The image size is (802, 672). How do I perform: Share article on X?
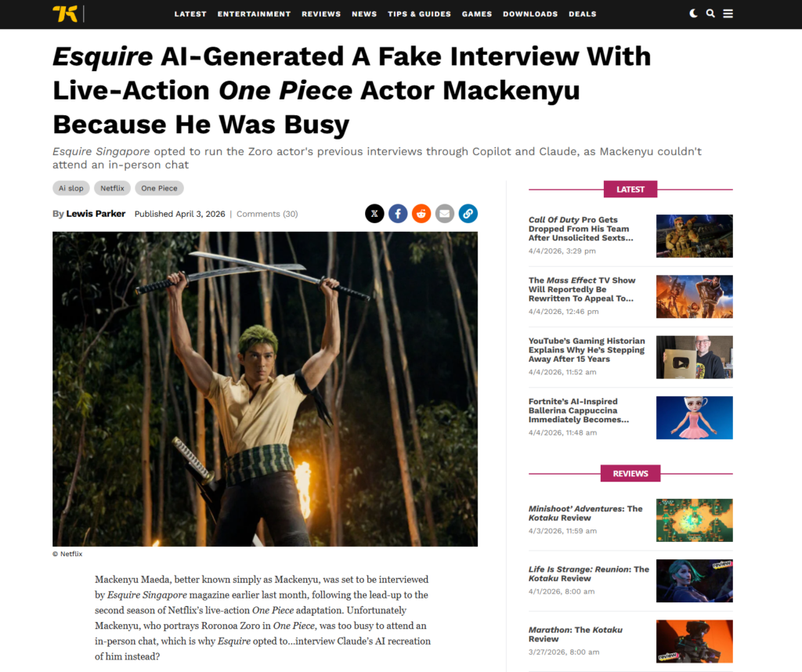374,214
